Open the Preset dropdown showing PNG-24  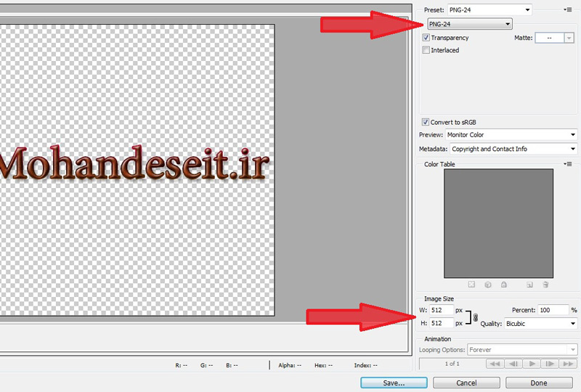[x=489, y=10]
